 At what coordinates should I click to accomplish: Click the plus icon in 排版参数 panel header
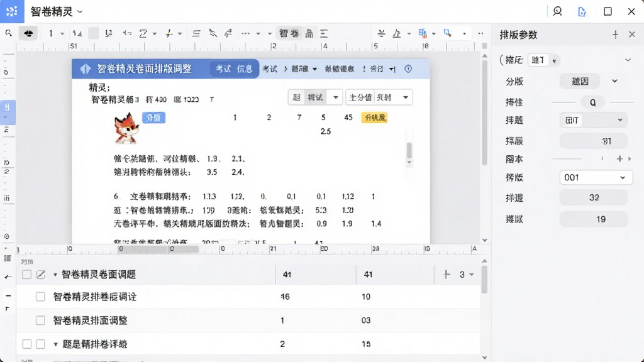coord(615,35)
